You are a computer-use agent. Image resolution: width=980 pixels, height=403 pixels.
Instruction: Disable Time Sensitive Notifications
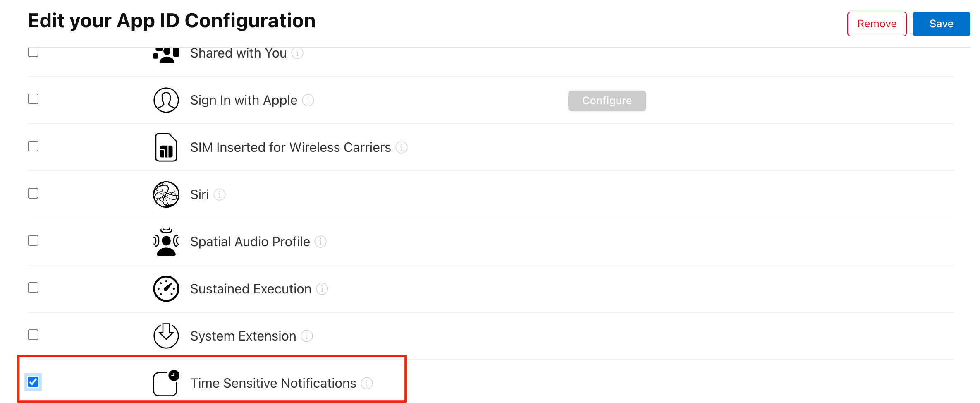pos(33,382)
